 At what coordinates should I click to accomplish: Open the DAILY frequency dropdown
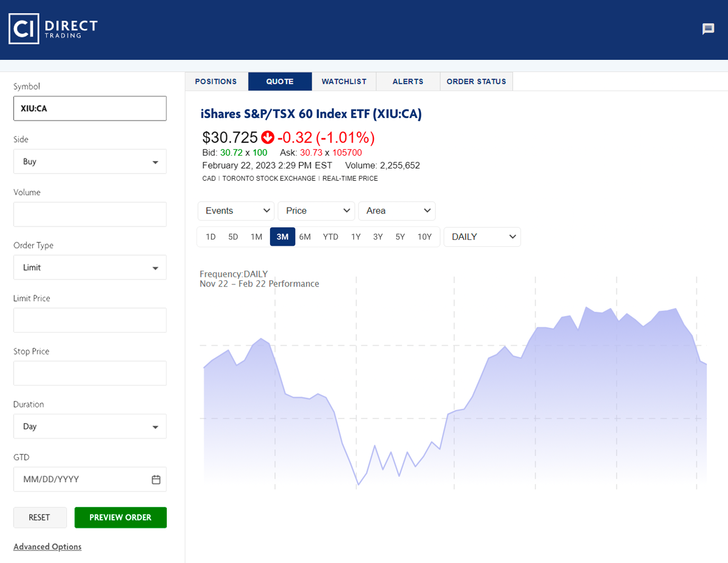point(482,237)
